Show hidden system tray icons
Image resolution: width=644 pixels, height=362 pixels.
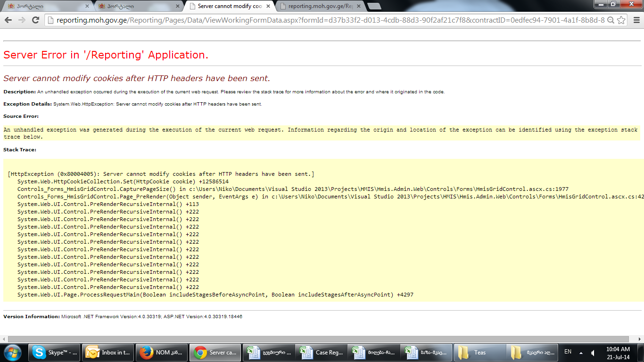(580, 352)
